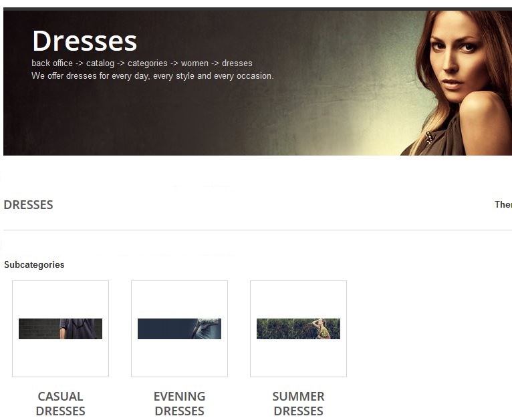Click the brooch on the model's dress

429,138
